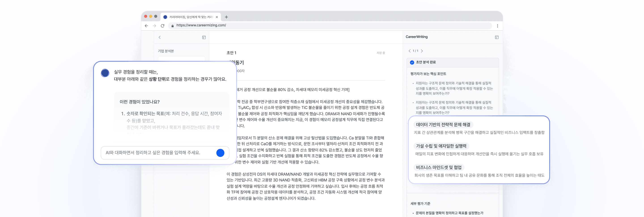Click the browser forward navigation arrow
Image resolution: width=644 pixels, height=217 pixels.
pos(154,26)
